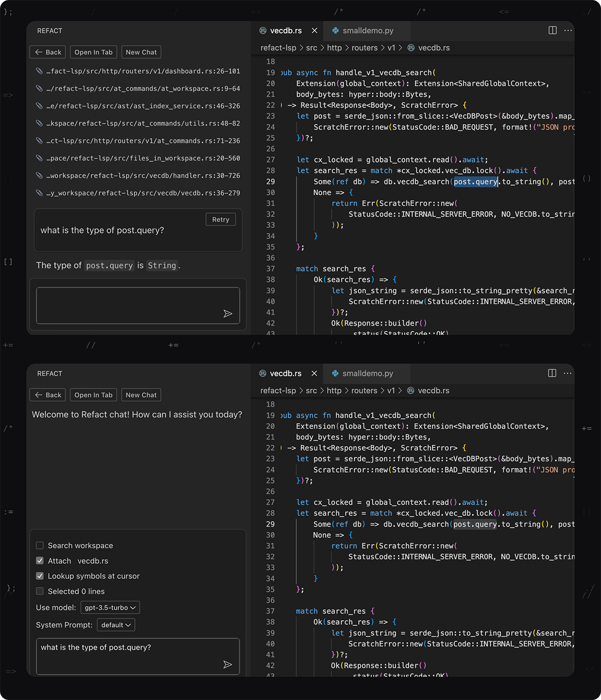Click the paperclip icon next to handler.rs:30-726
Viewport: 601px width, 700px height.
[x=39, y=175]
